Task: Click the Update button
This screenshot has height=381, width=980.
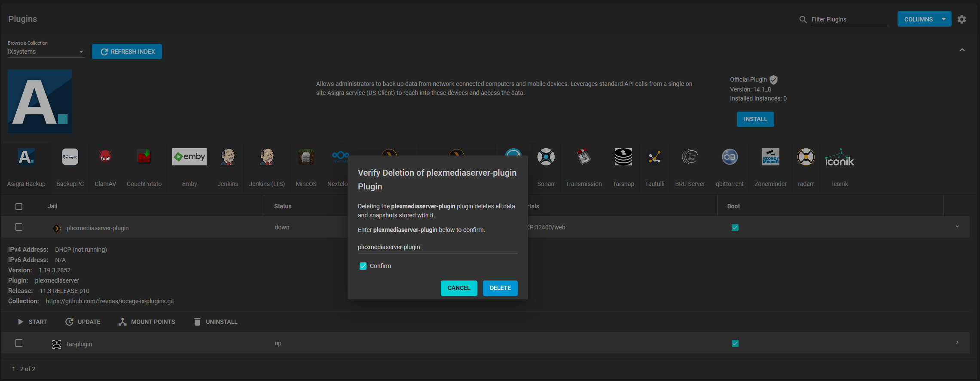Action: pyautogui.click(x=83, y=322)
